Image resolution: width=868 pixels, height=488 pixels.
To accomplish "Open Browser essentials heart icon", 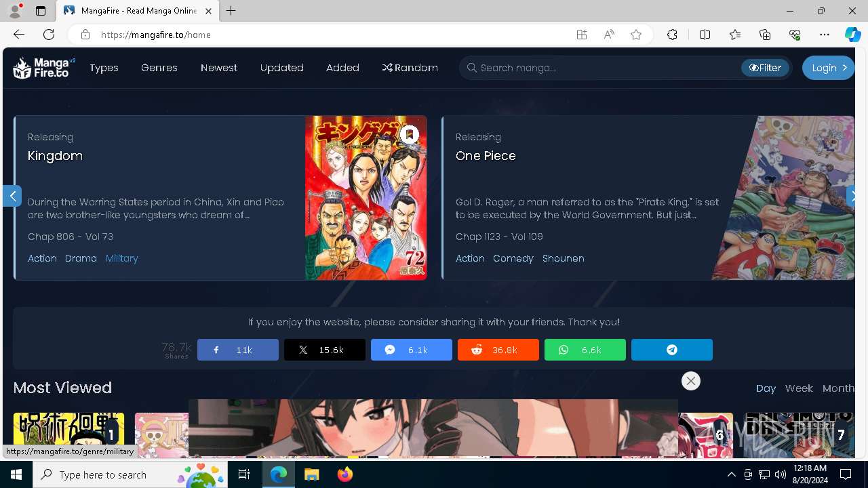I will pos(795,35).
